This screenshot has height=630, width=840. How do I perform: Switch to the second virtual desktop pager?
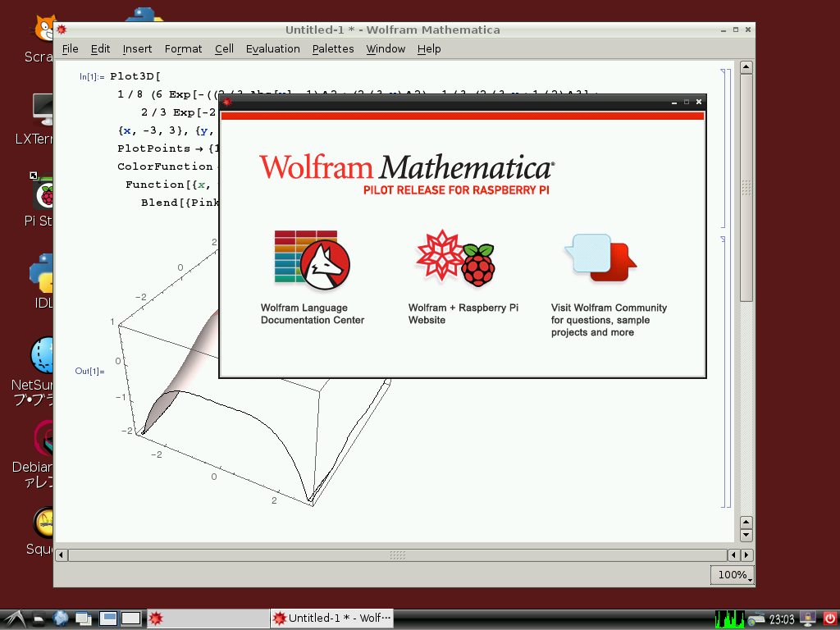click(130, 619)
